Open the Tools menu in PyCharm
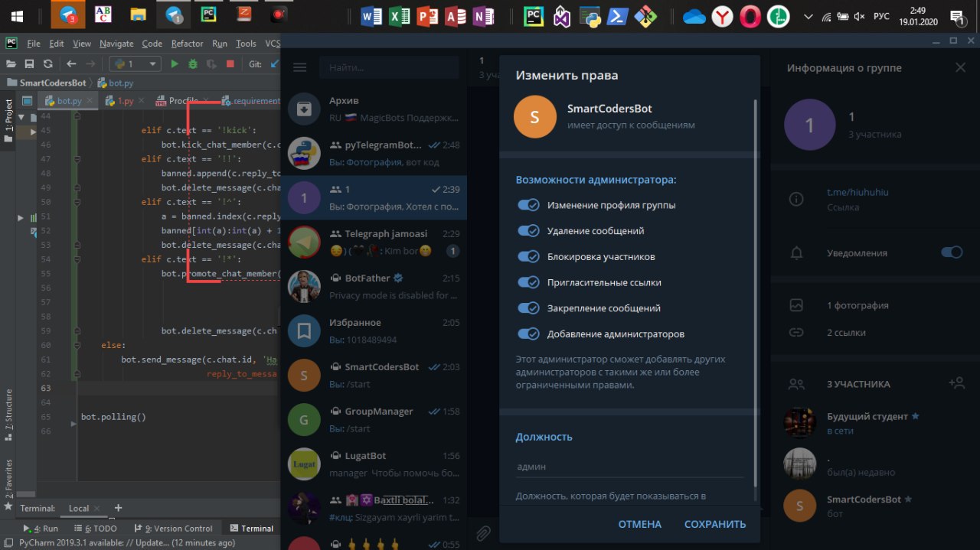Viewport: 980px width, 550px height. pos(246,44)
